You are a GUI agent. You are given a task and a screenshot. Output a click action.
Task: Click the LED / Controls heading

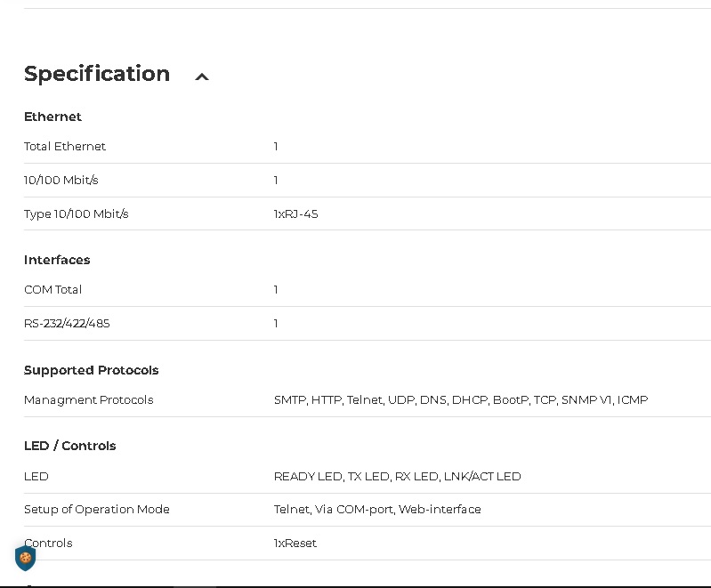click(x=69, y=446)
